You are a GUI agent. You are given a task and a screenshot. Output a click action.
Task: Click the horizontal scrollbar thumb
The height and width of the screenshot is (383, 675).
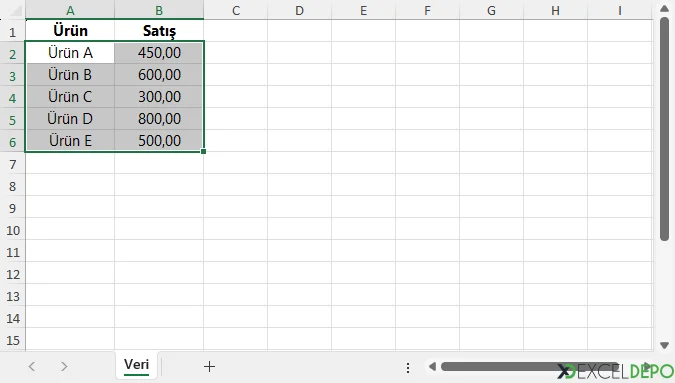(x=529, y=367)
